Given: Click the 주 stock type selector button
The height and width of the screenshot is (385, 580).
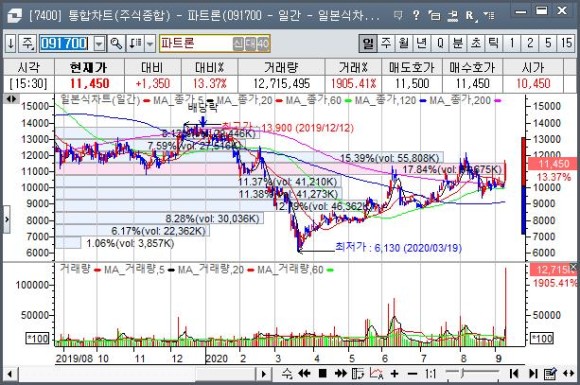Looking at the screenshot, I should [27, 44].
